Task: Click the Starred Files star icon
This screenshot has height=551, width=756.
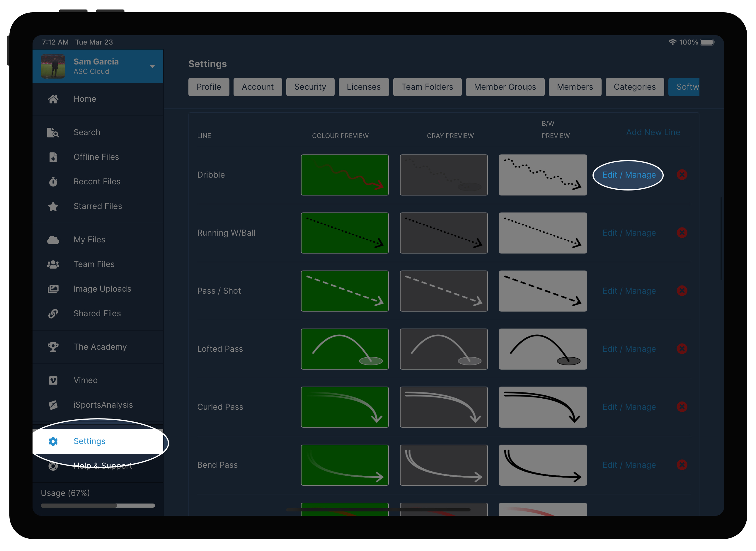Action: coord(53,206)
